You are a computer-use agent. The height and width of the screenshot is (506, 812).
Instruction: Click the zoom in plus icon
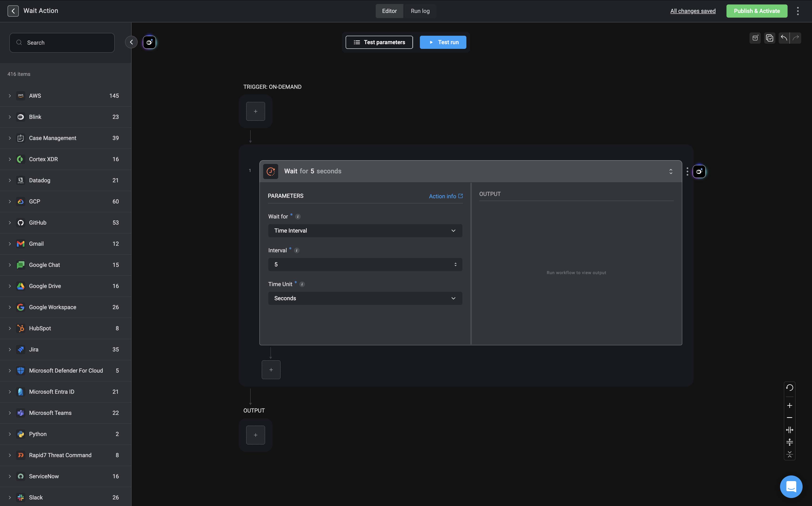point(790,406)
